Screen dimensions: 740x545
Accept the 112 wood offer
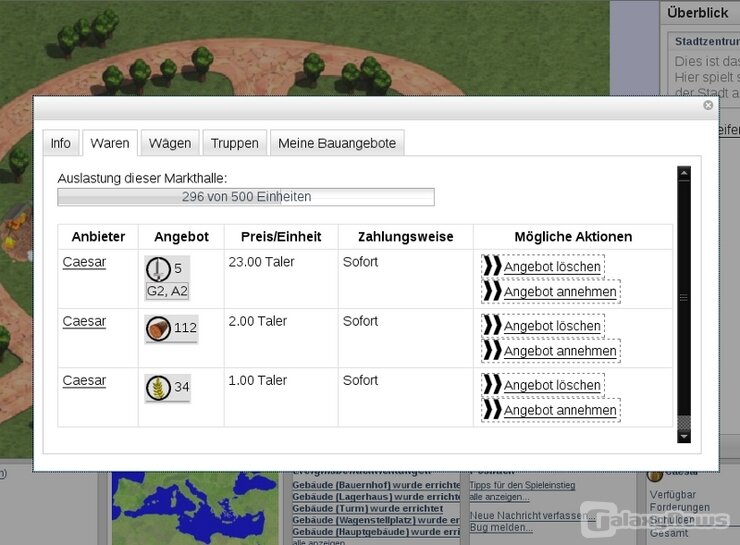point(560,351)
